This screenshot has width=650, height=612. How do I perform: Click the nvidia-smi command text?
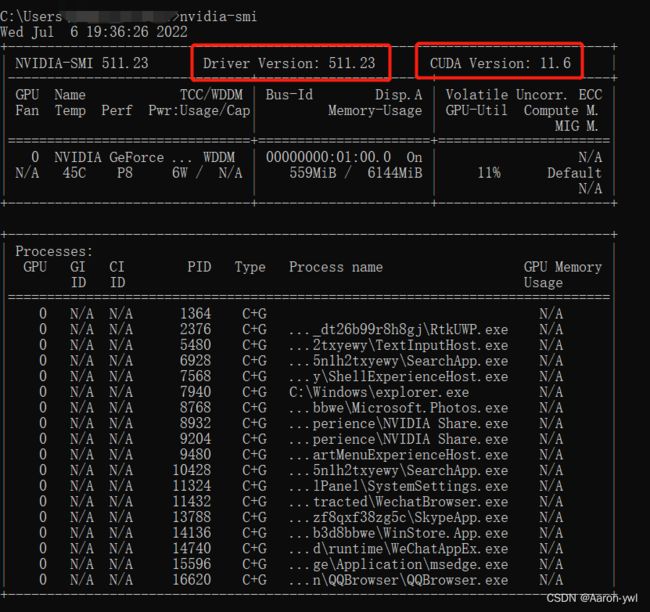pyautogui.click(x=218, y=17)
